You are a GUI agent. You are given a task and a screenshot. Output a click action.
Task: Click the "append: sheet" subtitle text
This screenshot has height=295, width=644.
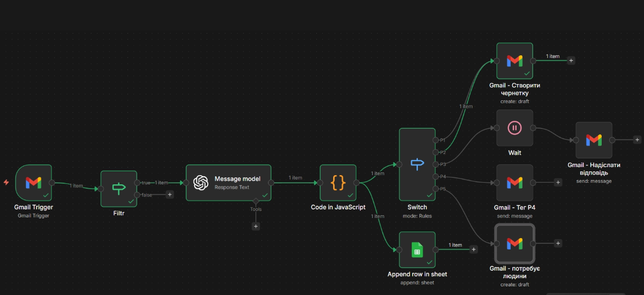[417, 283]
